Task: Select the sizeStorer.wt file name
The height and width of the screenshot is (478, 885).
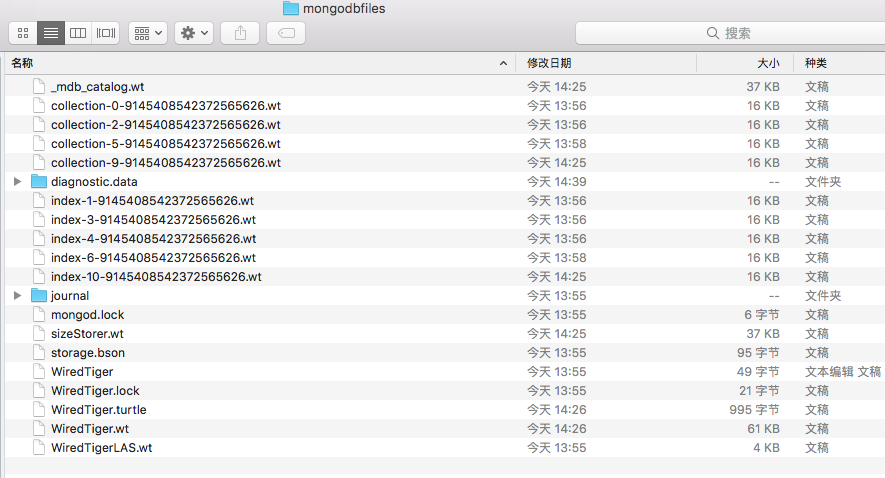Action: [x=87, y=334]
